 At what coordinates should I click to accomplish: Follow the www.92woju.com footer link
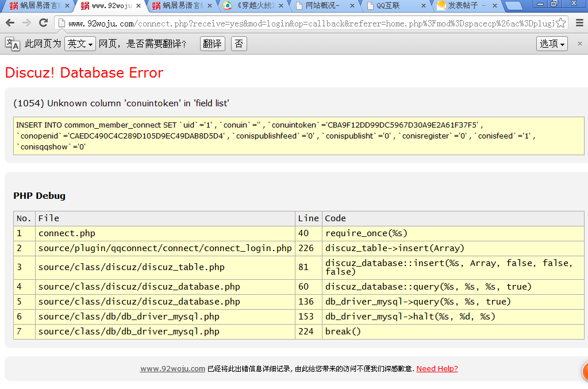click(172, 369)
